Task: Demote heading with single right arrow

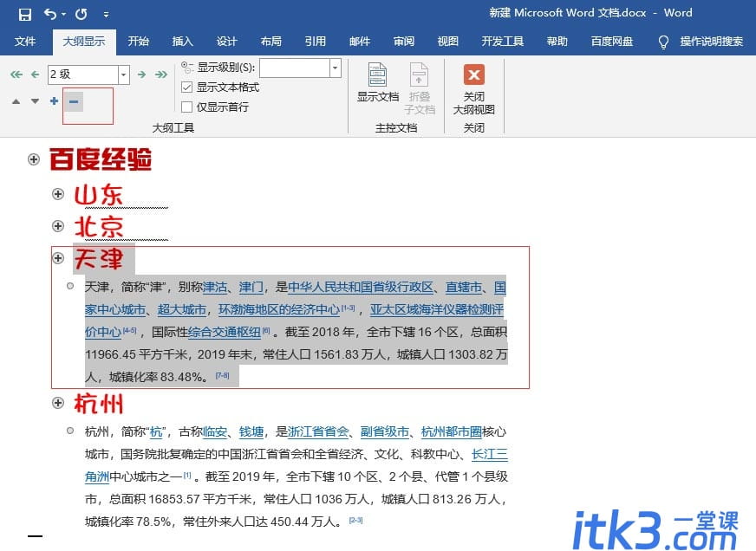Action: point(141,75)
